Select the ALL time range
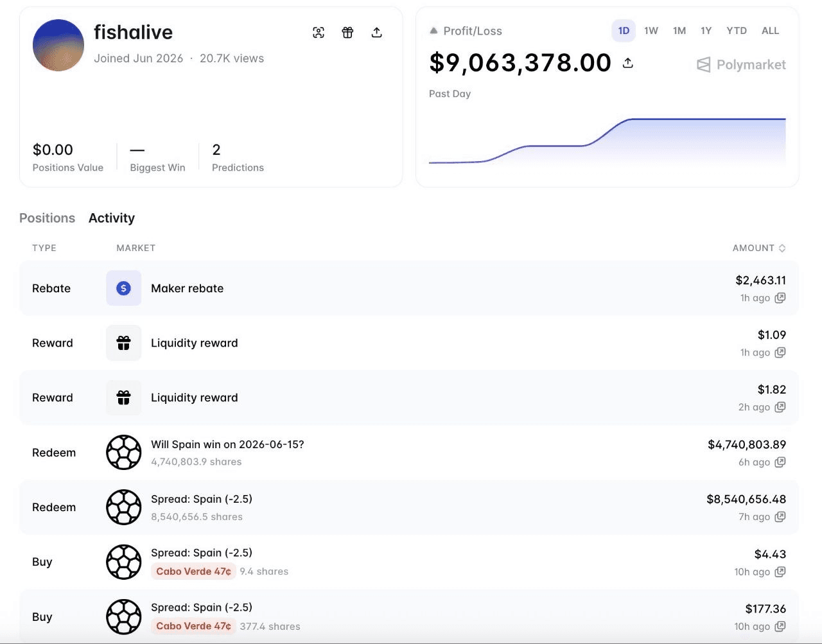 770,31
